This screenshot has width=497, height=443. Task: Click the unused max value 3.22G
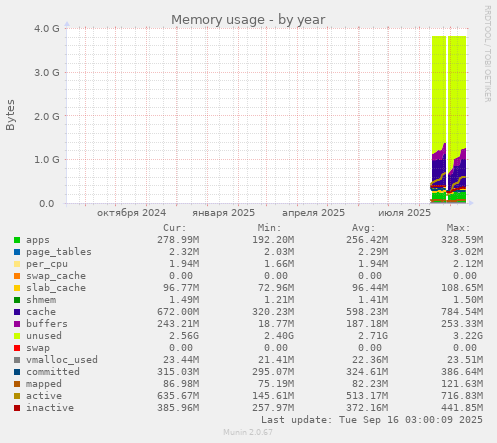tap(468, 336)
